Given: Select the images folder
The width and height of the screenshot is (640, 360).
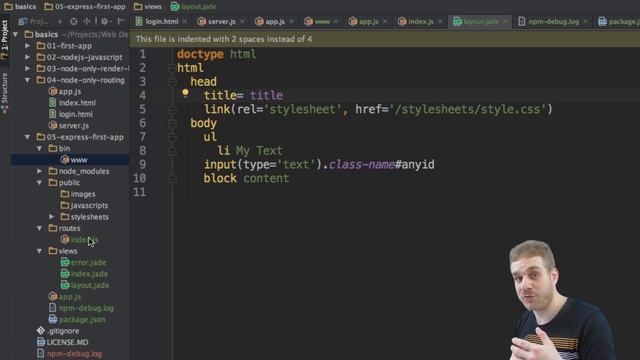Looking at the screenshot, I should 78,194.
